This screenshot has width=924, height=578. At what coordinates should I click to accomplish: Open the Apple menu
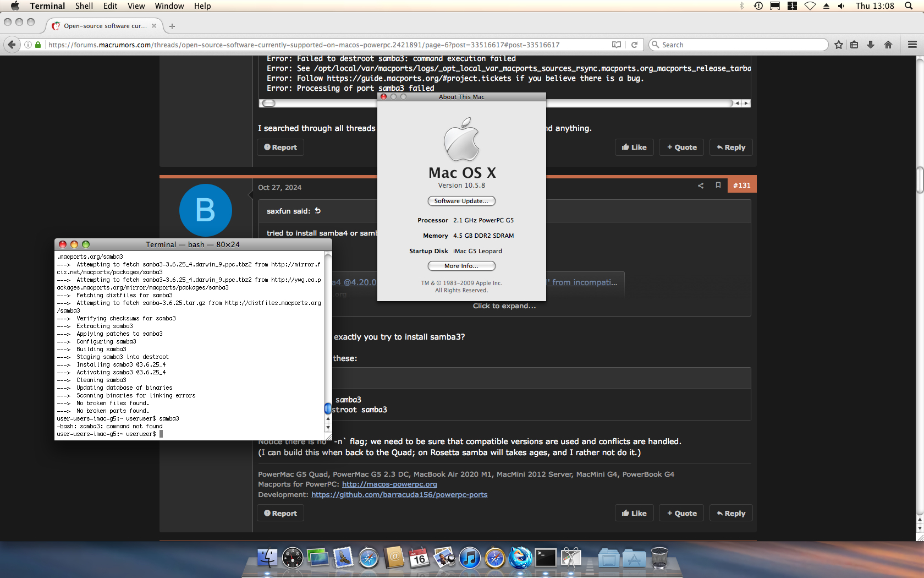[15, 6]
